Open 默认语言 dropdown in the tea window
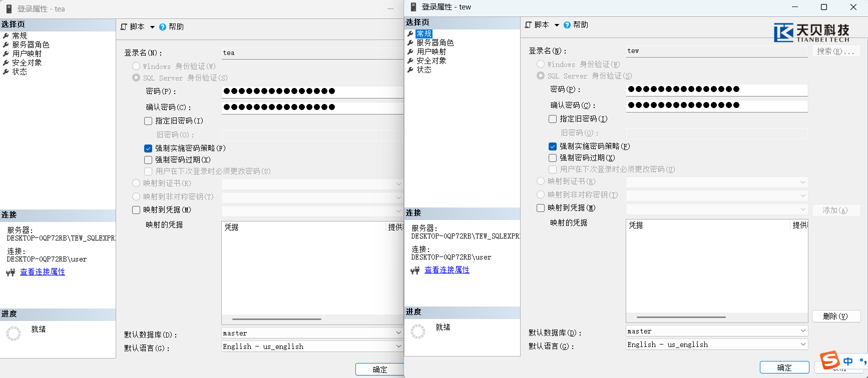 (x=398, y=346)
